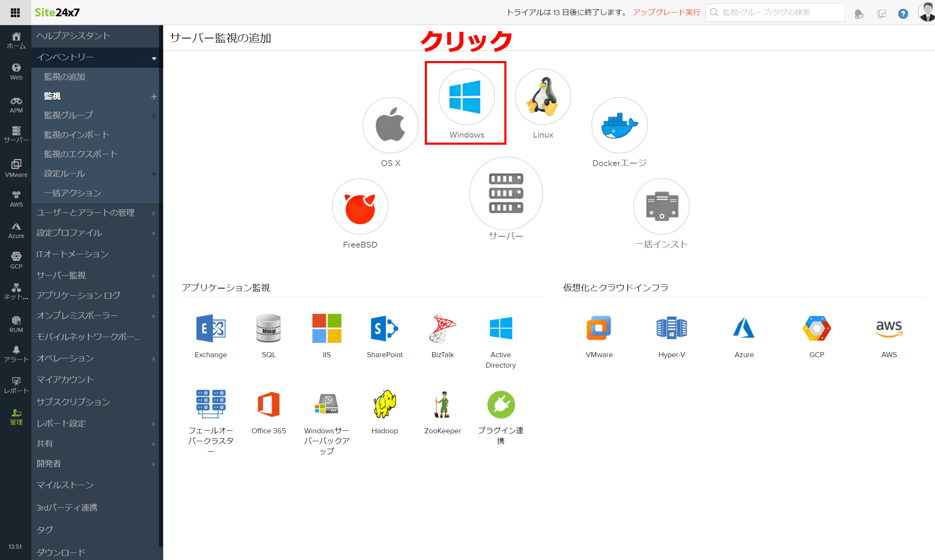
Task: Click the central server rack icon
Action: (506, 193)
